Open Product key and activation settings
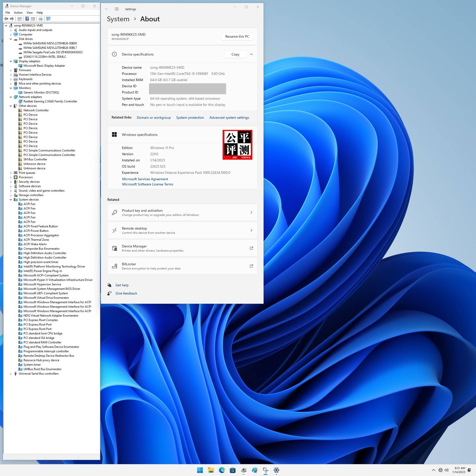This screenshot has height=476, width=476. click(x=182, y=212)
